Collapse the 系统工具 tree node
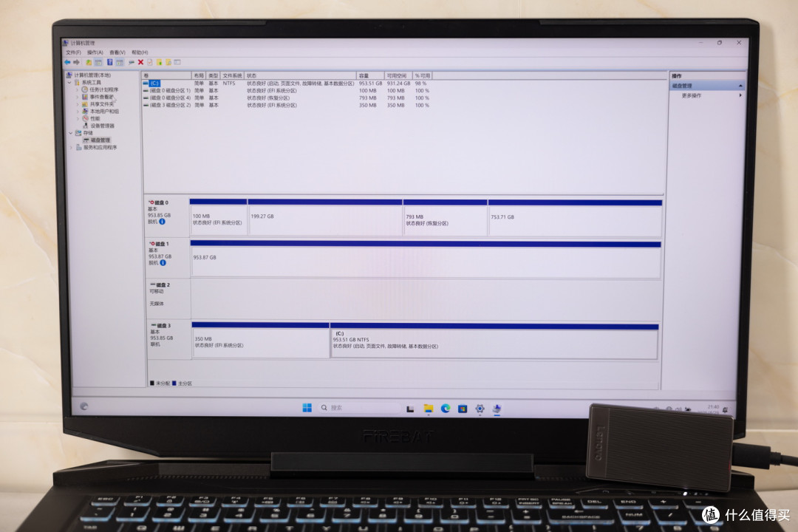The image size is (798, 532). pyautogui.click(x=69, y=82)
